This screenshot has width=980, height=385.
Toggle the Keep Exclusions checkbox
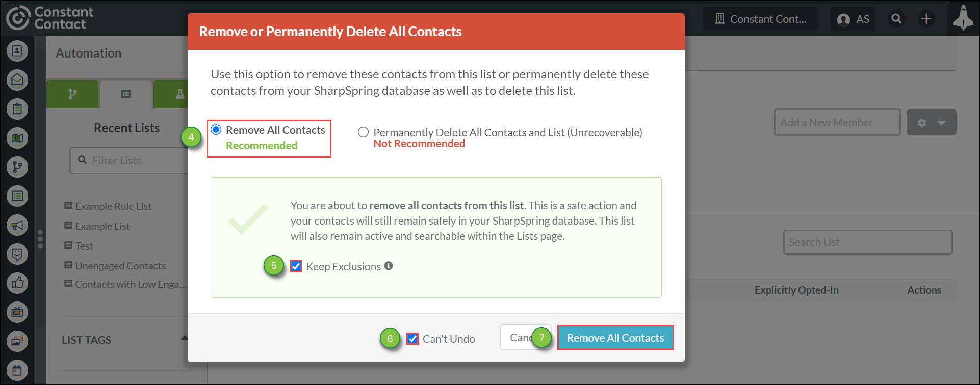tap(296, 266)
